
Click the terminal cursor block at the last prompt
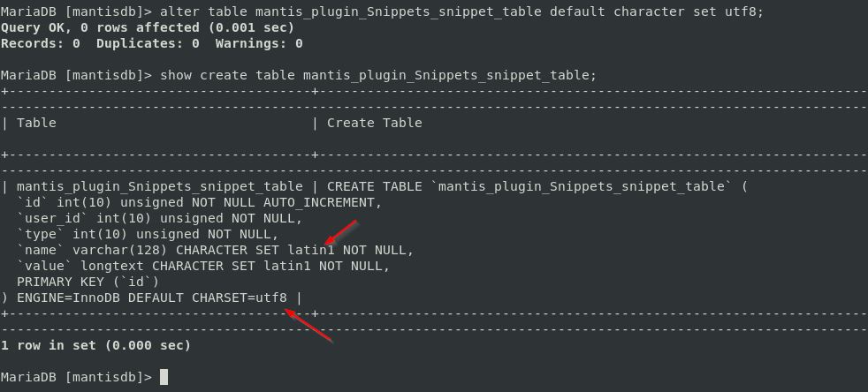click(164, 377)
